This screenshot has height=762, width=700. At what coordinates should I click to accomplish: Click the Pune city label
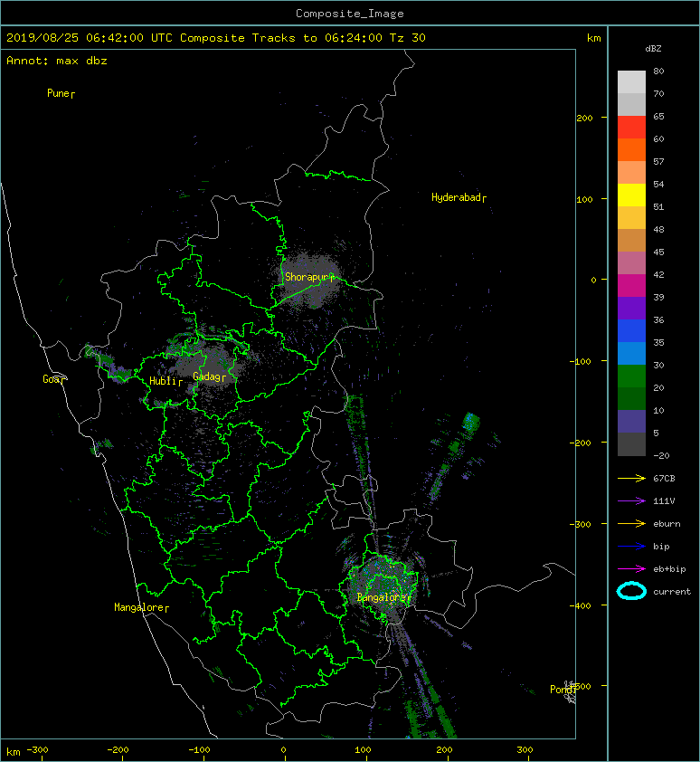pyautogui.click(x=61, y=93)
